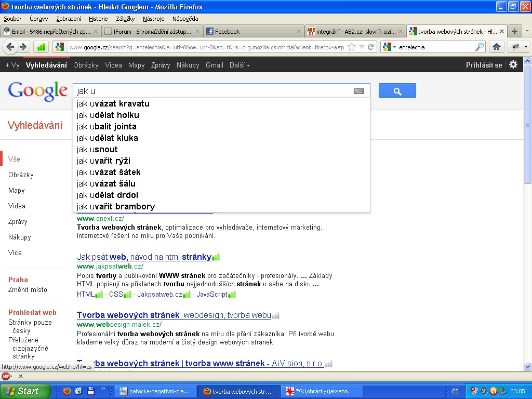Expand the quick launch chevron in taskbar
The width and height of the screenshot is (532, 399).
pos(103,389)
